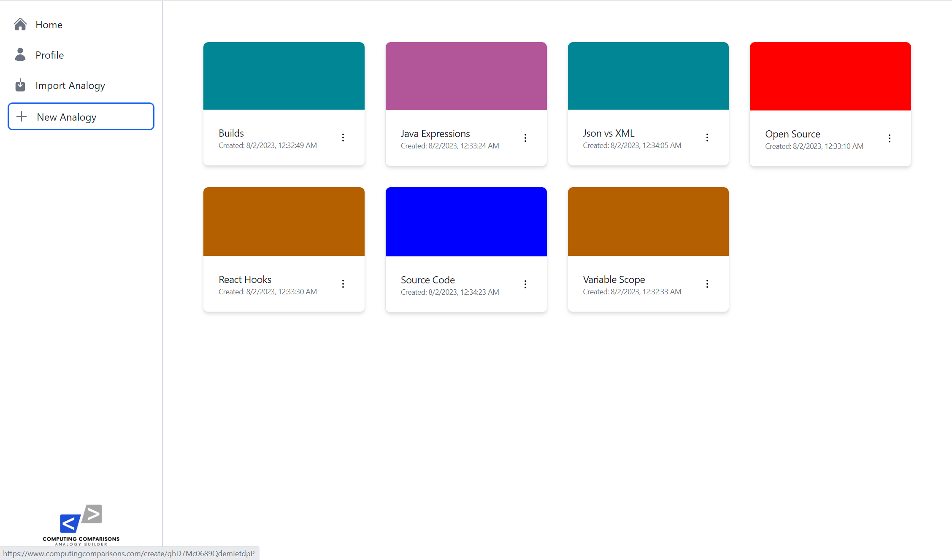Open the three-dot menu for Builds
Viewport: 952px width, 560px height.
pos(343,137)
